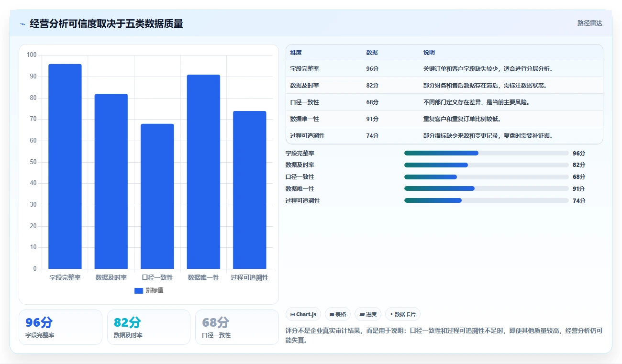Open the 82分 数据及时率 data card
The image size is (622, 364).
point(149,327)
